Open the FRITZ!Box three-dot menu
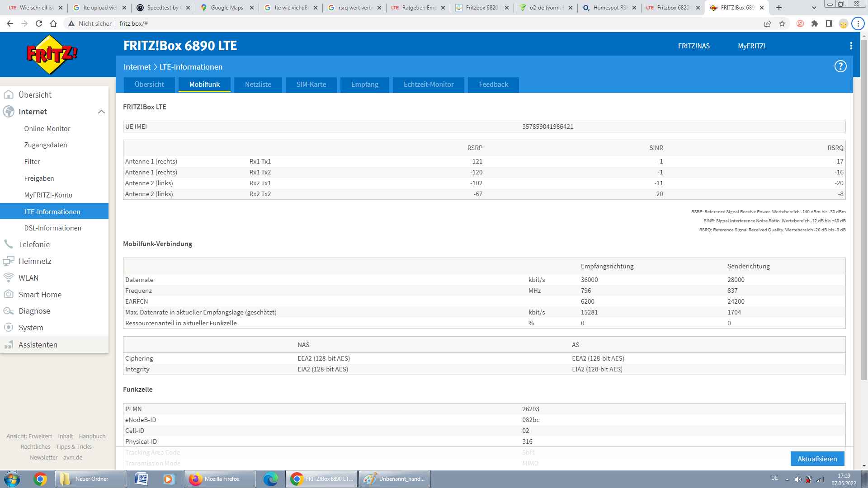 [x=851, y=46]
